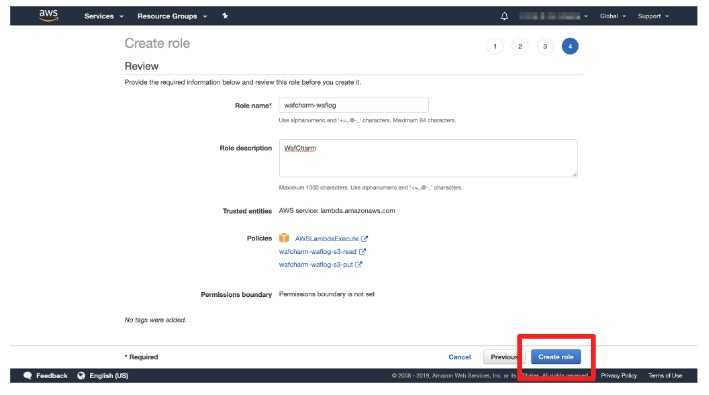The width and height of the screenshot is (709, 395).
Task: Go to the AWS console home logo
Action: (48, 15)
